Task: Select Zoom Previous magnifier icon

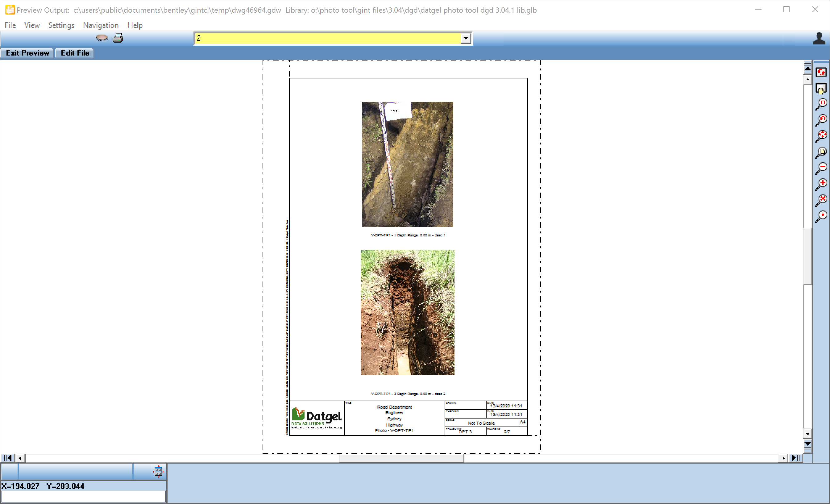Action: coord(822,119)
